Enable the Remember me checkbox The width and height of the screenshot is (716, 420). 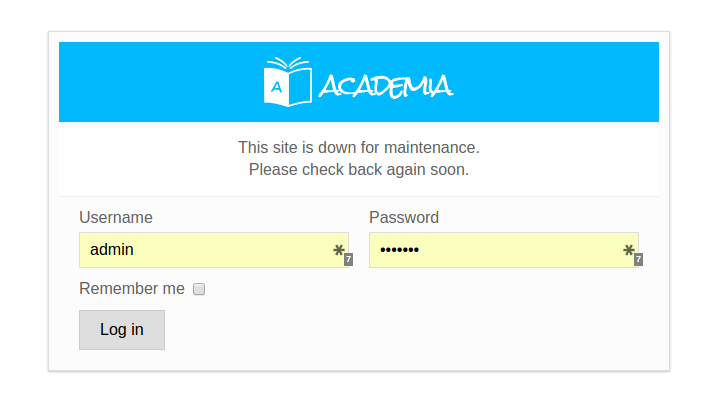coord(199,289)
